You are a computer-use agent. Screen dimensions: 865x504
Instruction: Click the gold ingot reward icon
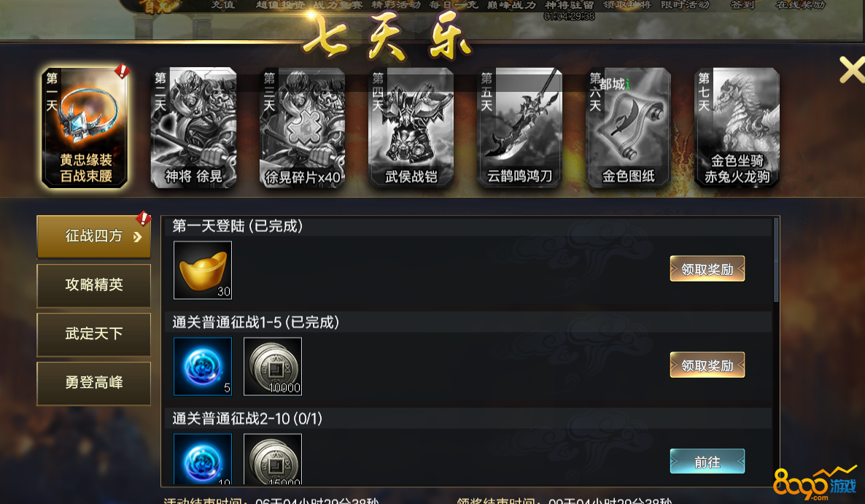[x=203, y=270]
